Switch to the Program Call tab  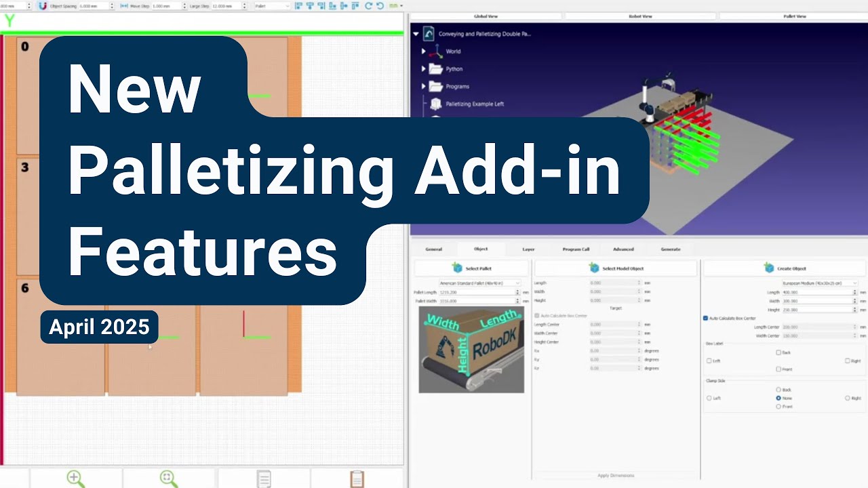(x=576, y=249)
